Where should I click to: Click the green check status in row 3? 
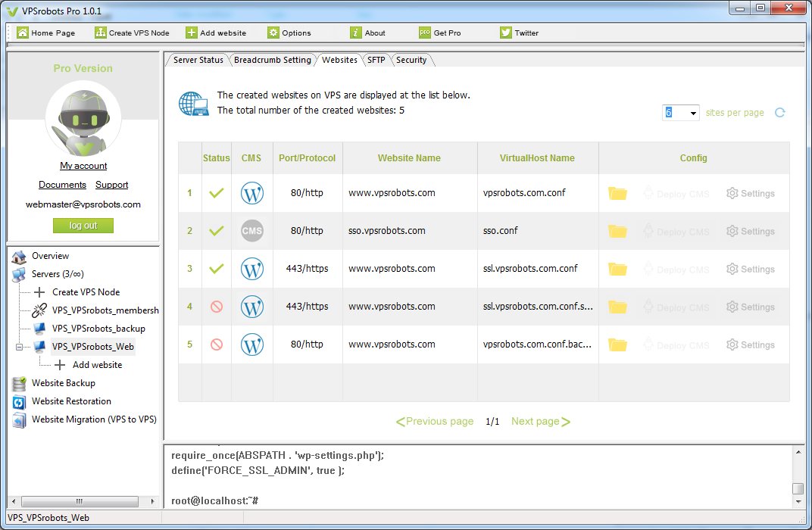point(217,269)
